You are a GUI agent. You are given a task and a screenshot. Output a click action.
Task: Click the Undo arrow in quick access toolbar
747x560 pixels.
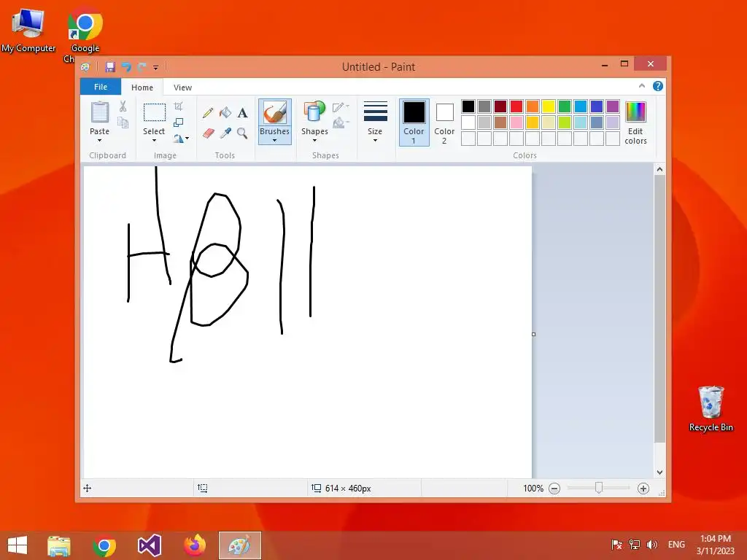coord(125,67)
